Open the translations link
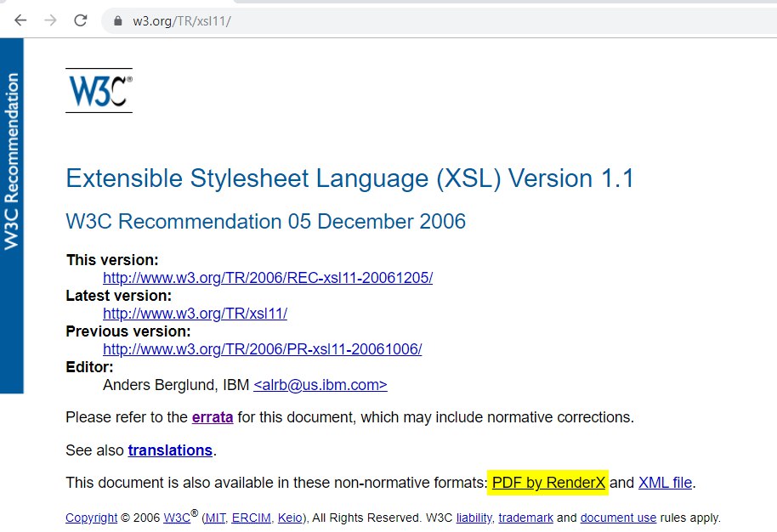 170,450
